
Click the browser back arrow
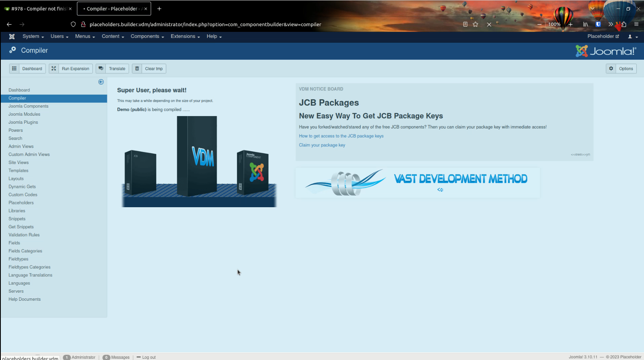[9, 24]
